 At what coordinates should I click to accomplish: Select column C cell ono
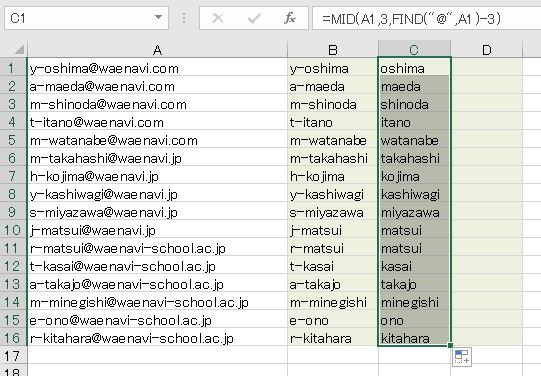coord(414,320)
